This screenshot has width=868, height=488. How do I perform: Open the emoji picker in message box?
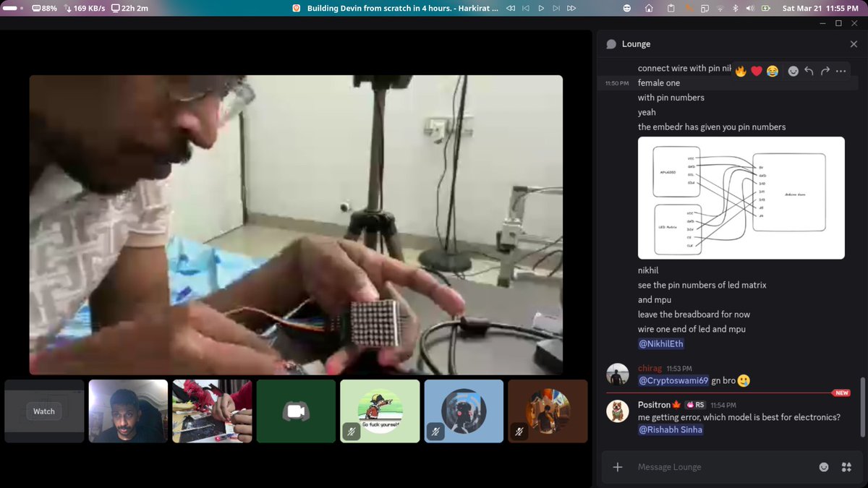824,467
